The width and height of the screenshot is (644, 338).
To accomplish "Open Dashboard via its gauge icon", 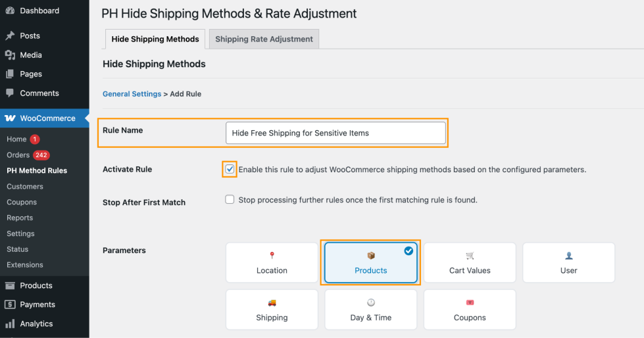I will [10, 11].
